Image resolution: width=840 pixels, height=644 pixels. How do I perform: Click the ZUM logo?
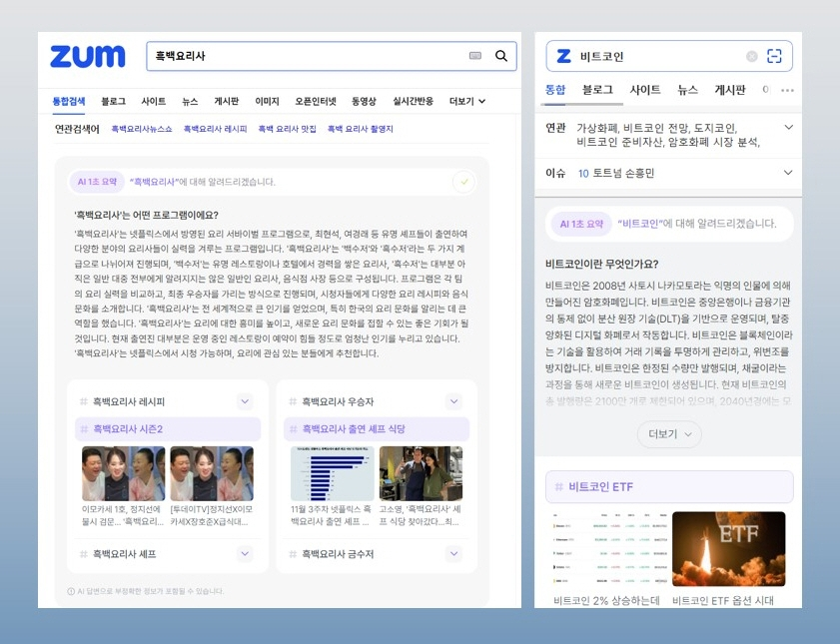tap(86, 56)
